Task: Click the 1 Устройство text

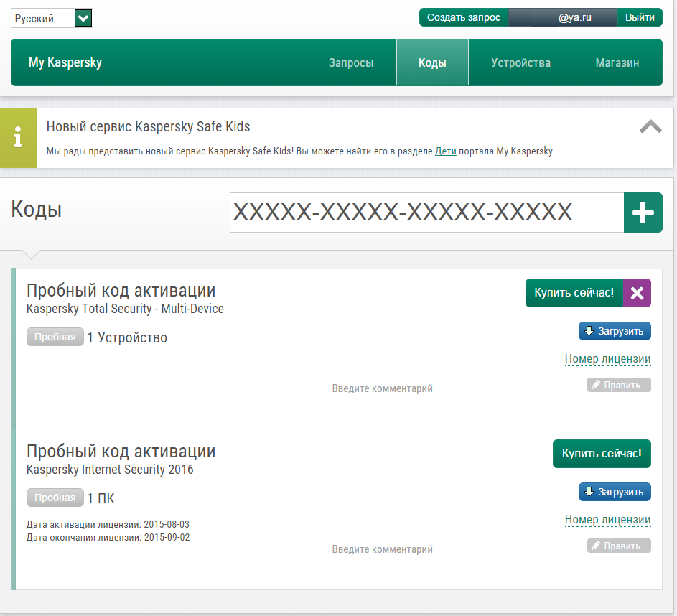Action: coord(127,337)
